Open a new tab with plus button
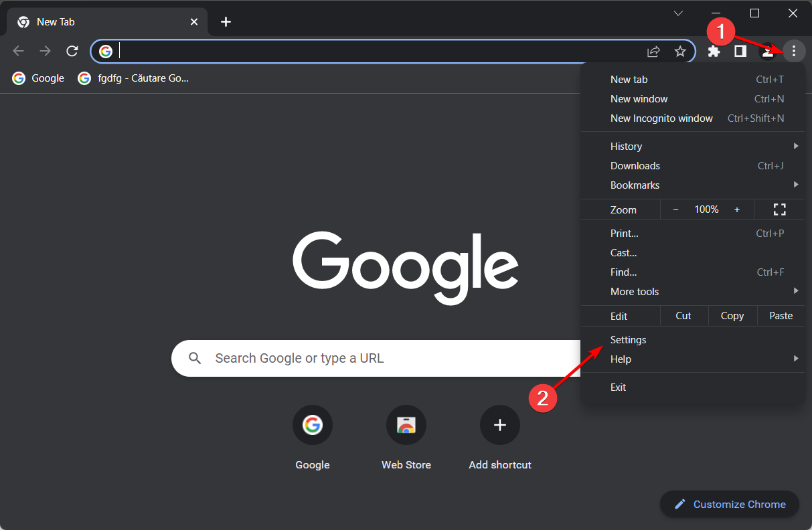812x530 pixels. coord(226,22)
